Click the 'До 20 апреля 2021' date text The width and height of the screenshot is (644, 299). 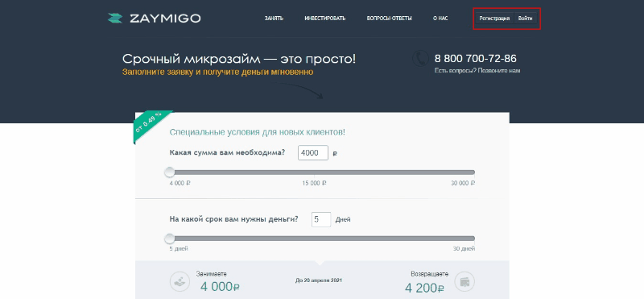(319, 280)
